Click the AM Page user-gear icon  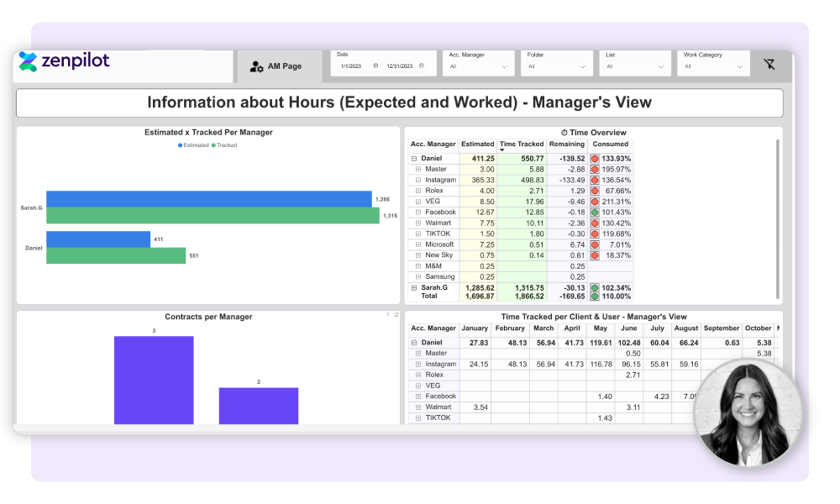(256, 66)
